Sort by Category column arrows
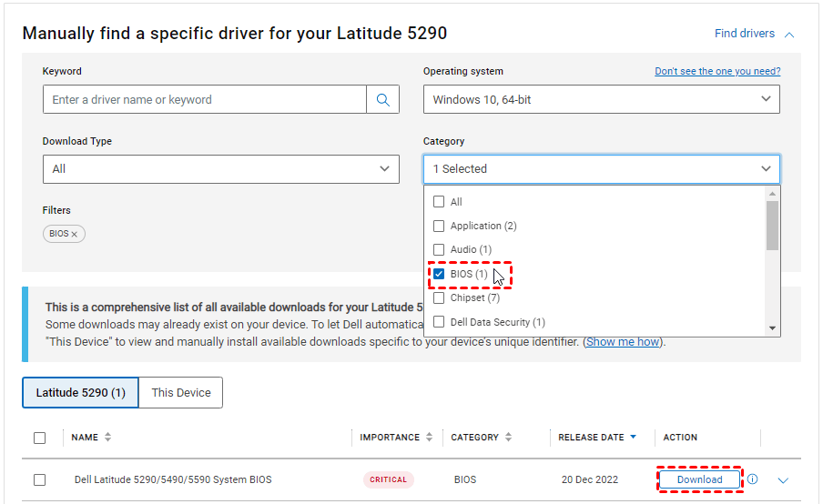This screenshot has height=504, width=823. (x=508, y=438)
